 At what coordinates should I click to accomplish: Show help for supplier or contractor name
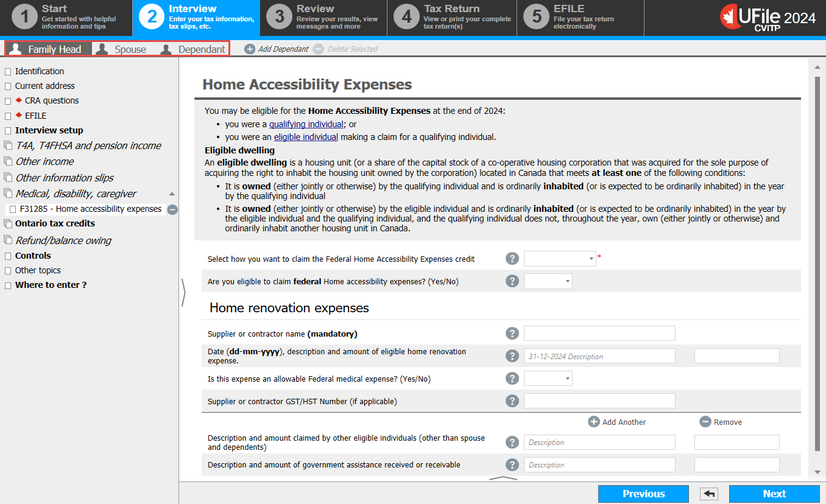[x=512, y=334]
